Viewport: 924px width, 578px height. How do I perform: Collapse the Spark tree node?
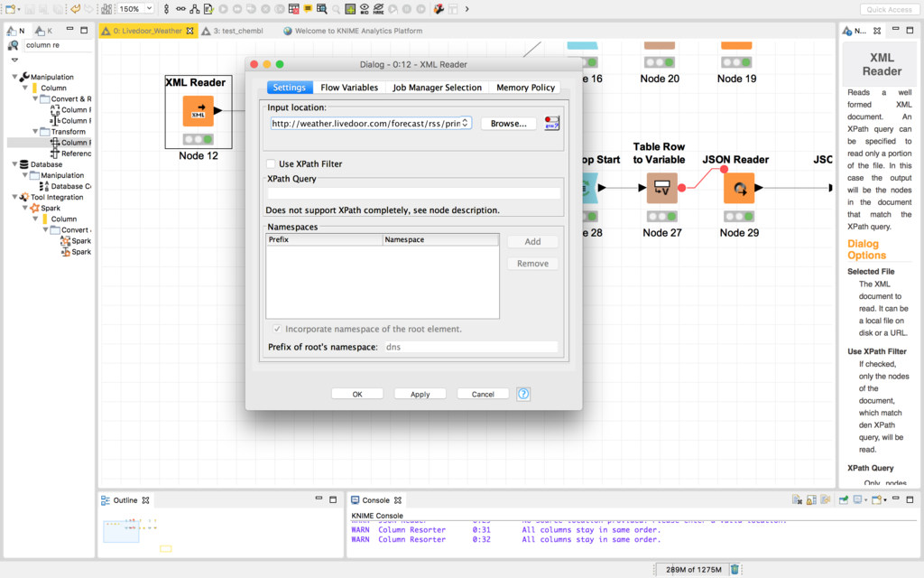point(25,208)
